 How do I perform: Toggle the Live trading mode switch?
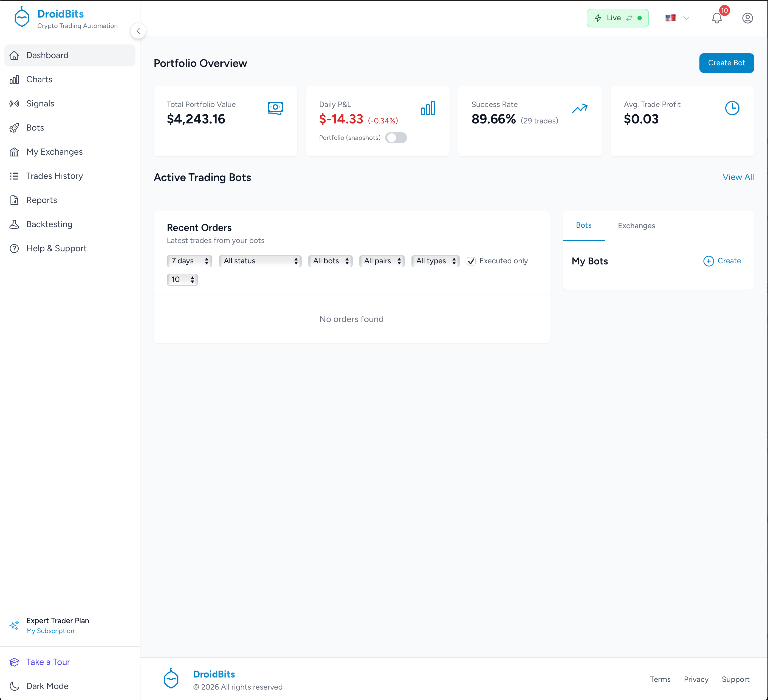[x=617, y=18]
